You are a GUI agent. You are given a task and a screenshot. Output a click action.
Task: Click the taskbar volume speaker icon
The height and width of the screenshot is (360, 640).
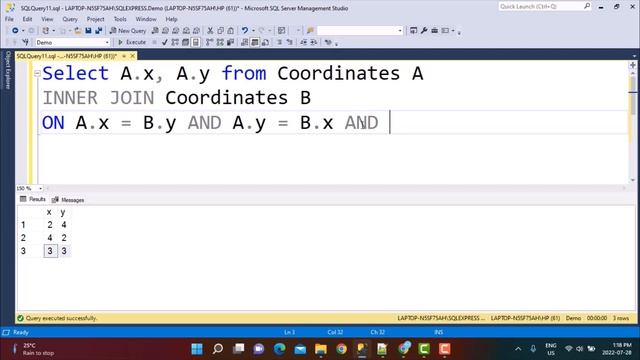[580, 349]
